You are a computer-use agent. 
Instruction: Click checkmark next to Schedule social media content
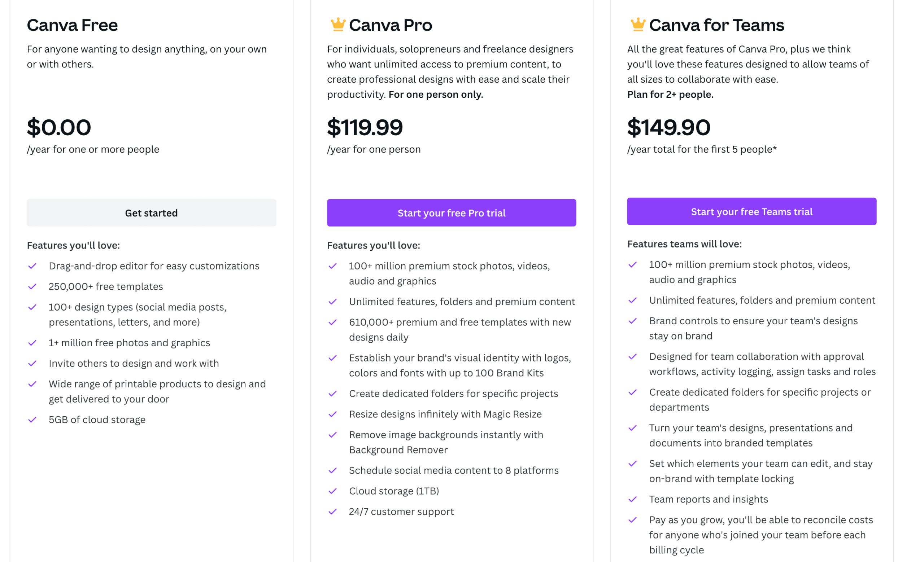(x=333, y=470)
